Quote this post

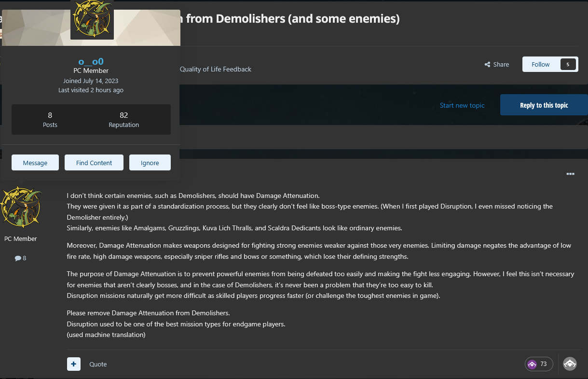[x=98, y=364]
